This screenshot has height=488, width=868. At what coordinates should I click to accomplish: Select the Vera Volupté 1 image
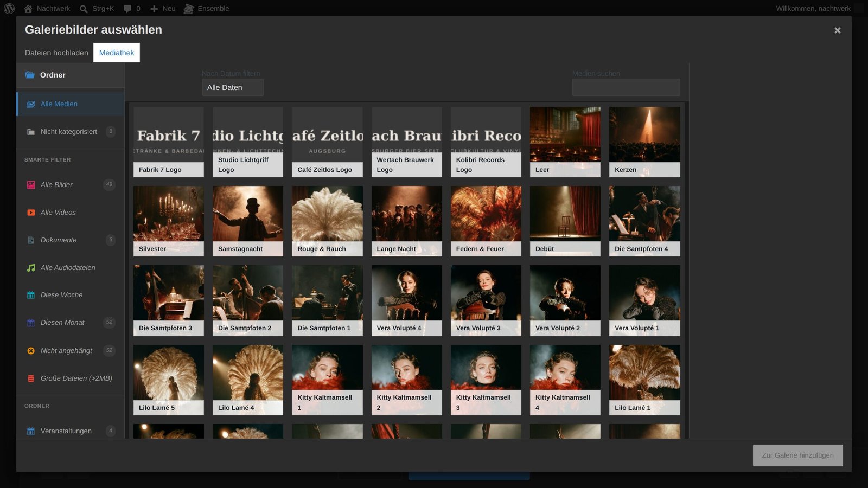(644, 300)
